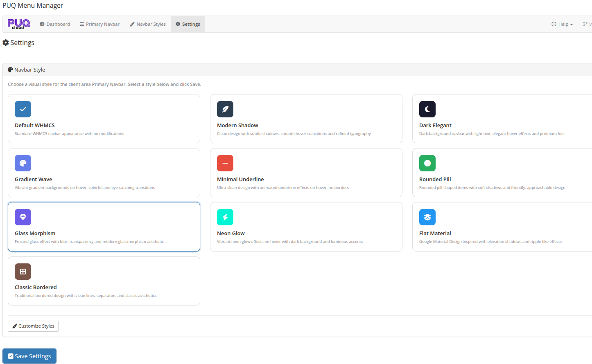
Task: Switch to the Primary Navbar tab
Action: point(99,24)
